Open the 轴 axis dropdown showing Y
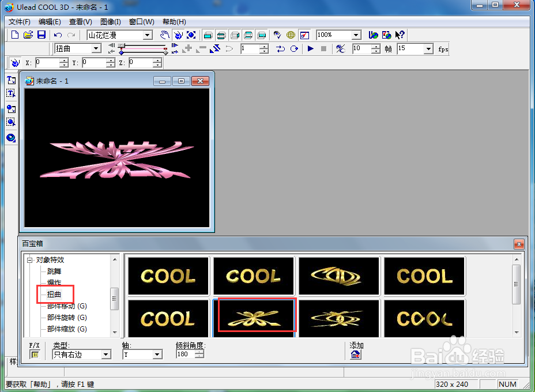535x392 pixels. click(x=157, y=355)
